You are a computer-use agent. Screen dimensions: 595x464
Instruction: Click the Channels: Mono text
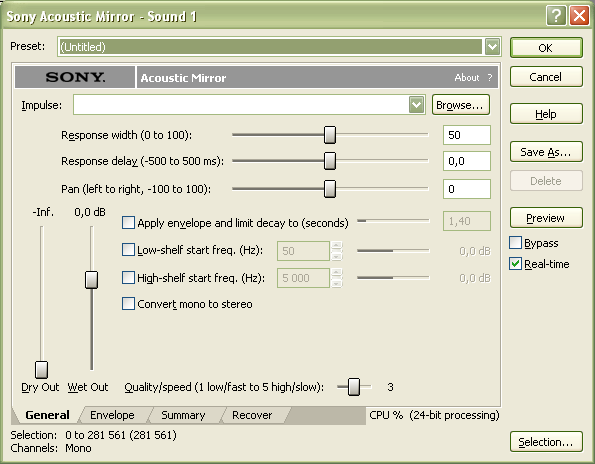pyautogui.click(x=51, y=448)
